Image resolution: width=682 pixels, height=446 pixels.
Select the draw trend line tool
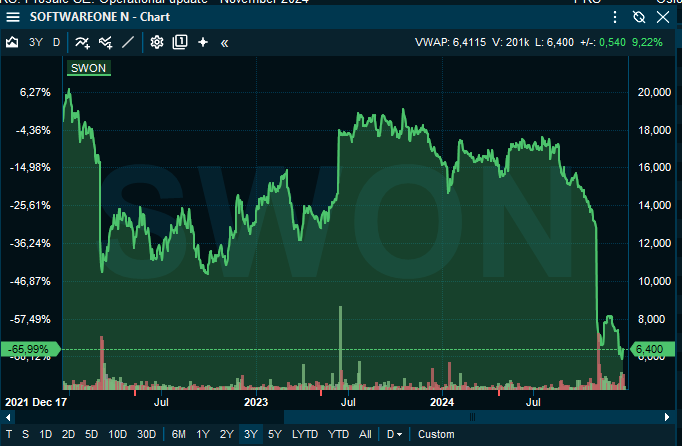(x=127, y=42)
